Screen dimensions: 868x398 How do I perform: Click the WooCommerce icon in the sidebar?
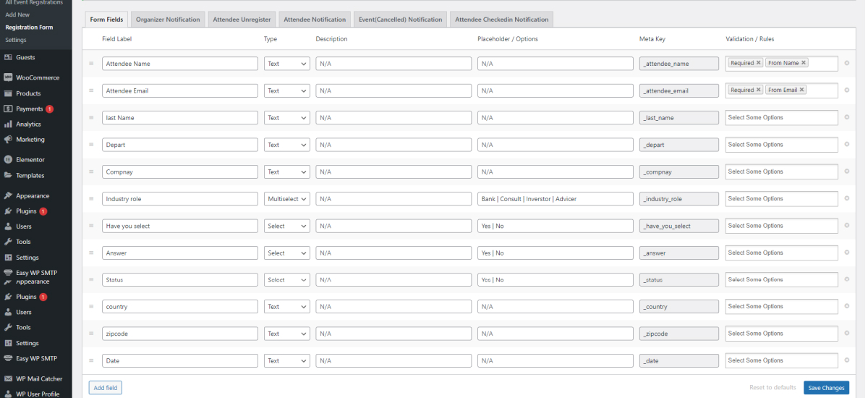8,77
